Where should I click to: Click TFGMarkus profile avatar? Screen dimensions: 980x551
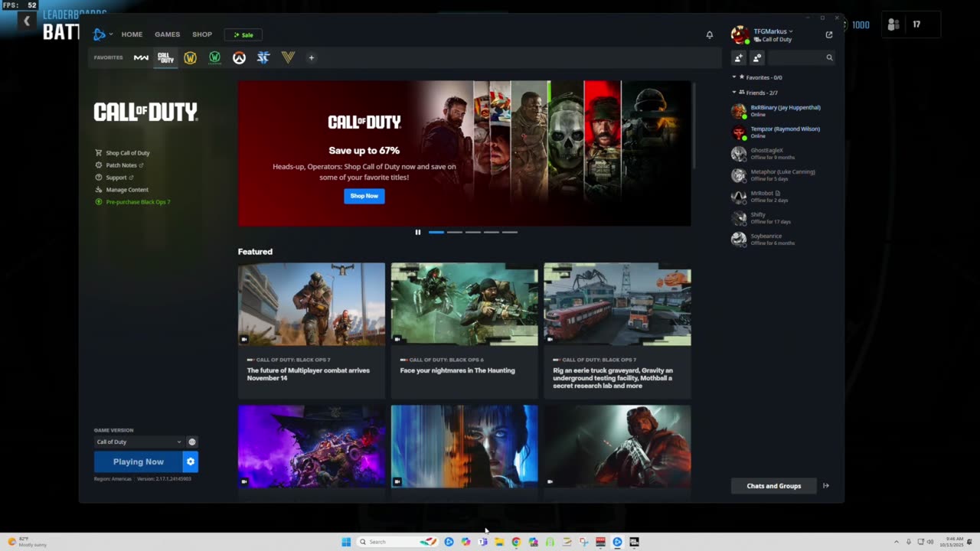(x=740, y=34)
